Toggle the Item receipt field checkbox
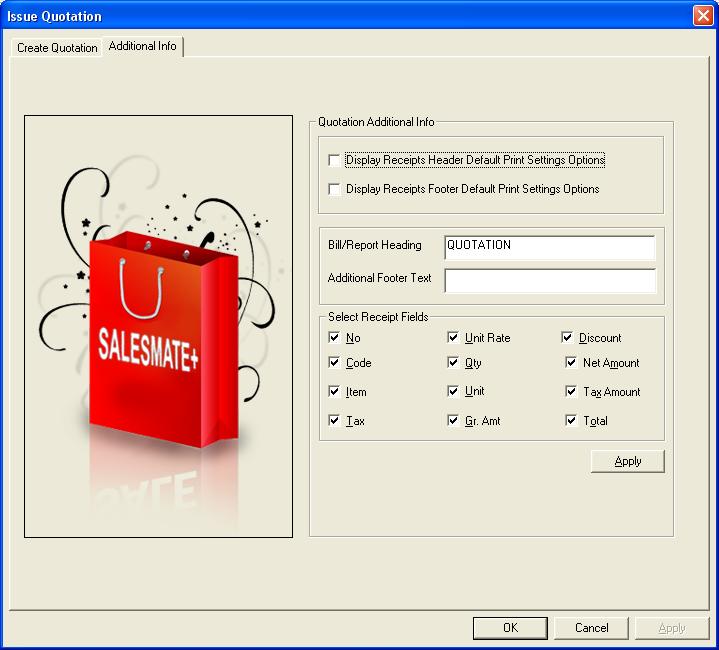This screenshot has height=650, width=719. (x=334, y=391)
